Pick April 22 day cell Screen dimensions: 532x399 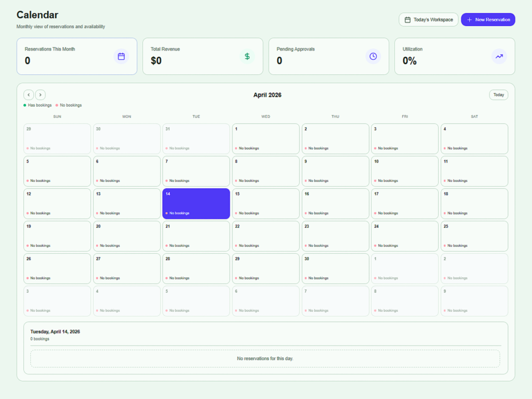(x=265, y=236)
